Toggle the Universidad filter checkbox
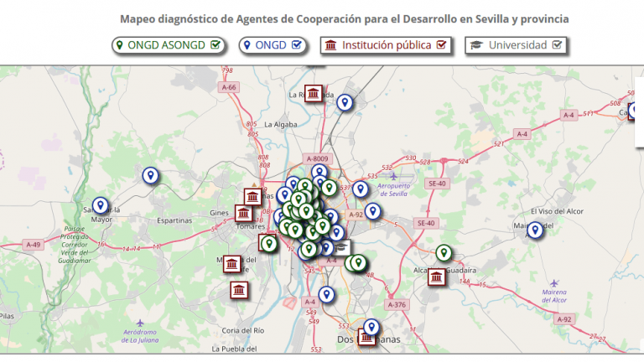644x362 pixels. pyautogui.click(x=557, y=45)
